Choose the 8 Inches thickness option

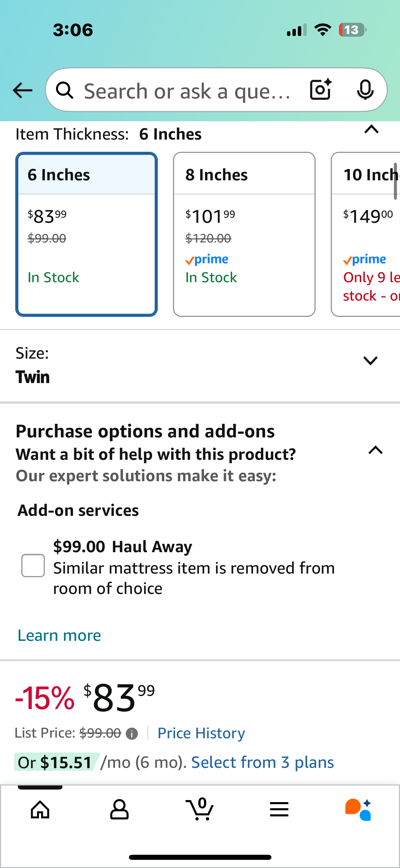(244, 234)
